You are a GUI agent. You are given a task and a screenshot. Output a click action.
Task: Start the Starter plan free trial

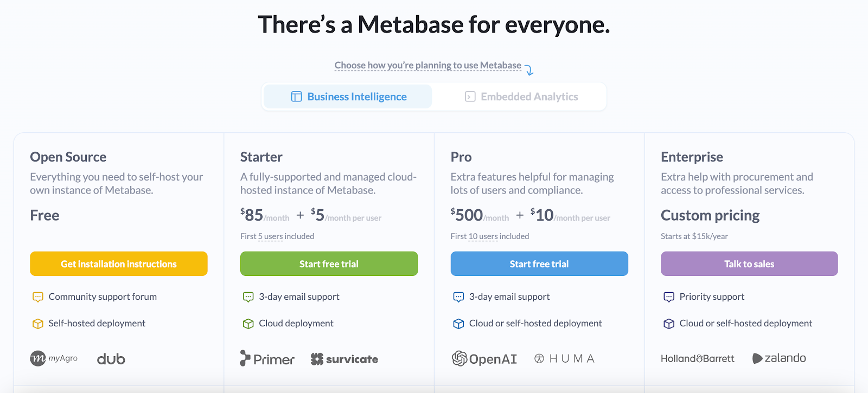pos(329,264)
